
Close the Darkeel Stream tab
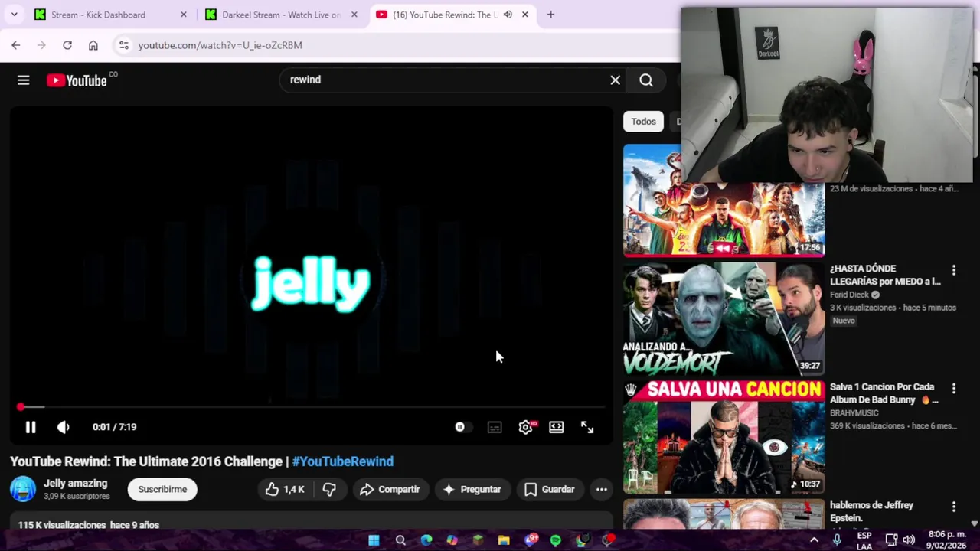pos(354,15)
